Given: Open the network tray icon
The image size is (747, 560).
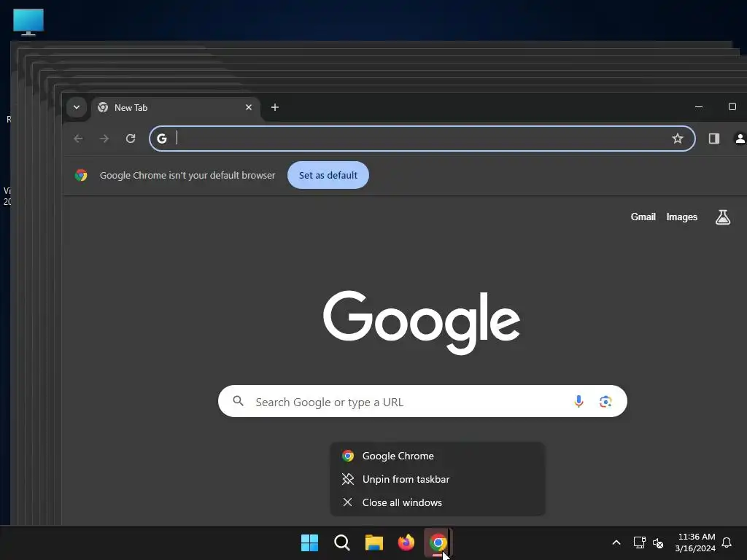Looking at the screenshot, I should pos(639,542).
